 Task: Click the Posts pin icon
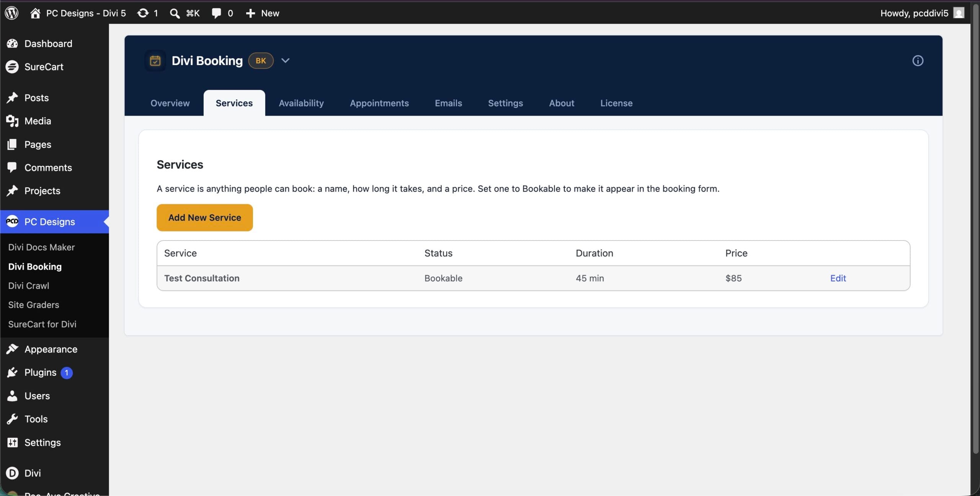12,98
